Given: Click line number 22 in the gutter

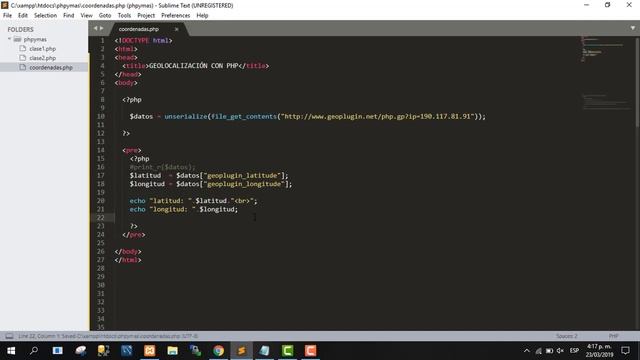Looking at the screenshot, I should coord(101,218).
